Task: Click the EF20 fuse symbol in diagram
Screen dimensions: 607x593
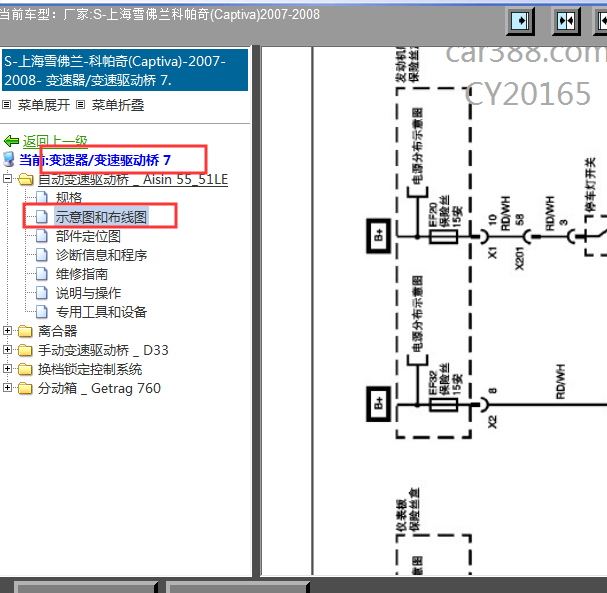Action: tap(444, 236)
